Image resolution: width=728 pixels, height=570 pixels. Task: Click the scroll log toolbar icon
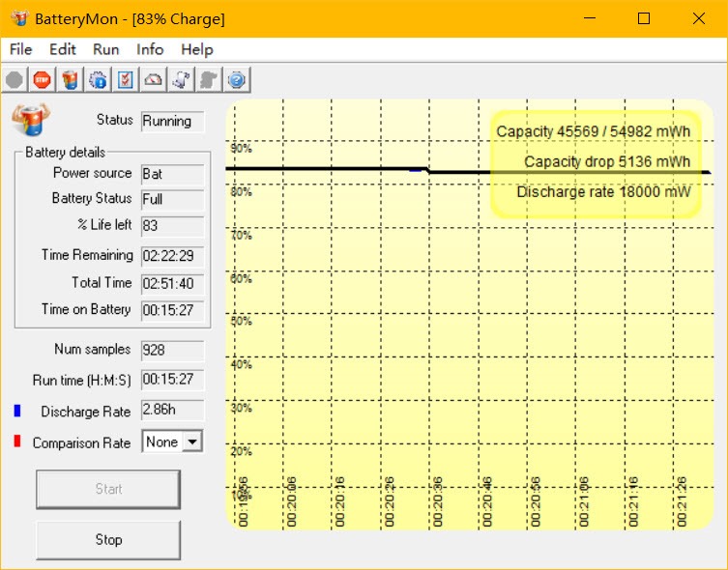[181, 80]
